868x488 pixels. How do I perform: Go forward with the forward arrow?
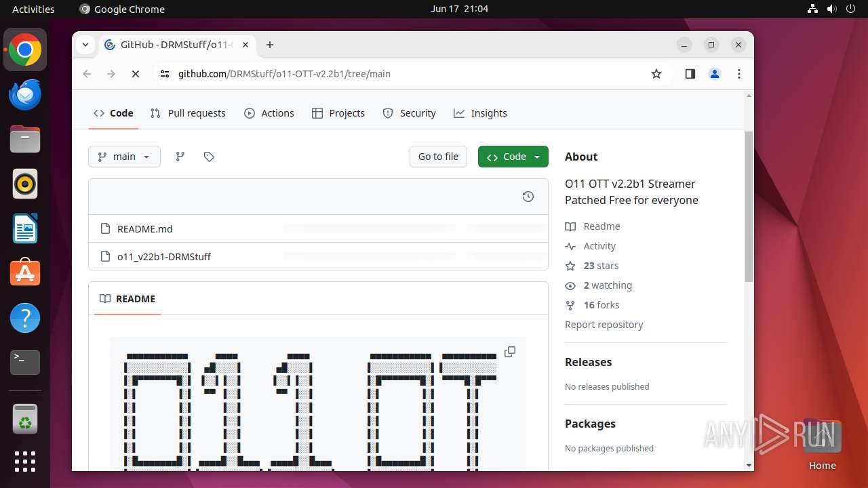[x=111, y=74]
